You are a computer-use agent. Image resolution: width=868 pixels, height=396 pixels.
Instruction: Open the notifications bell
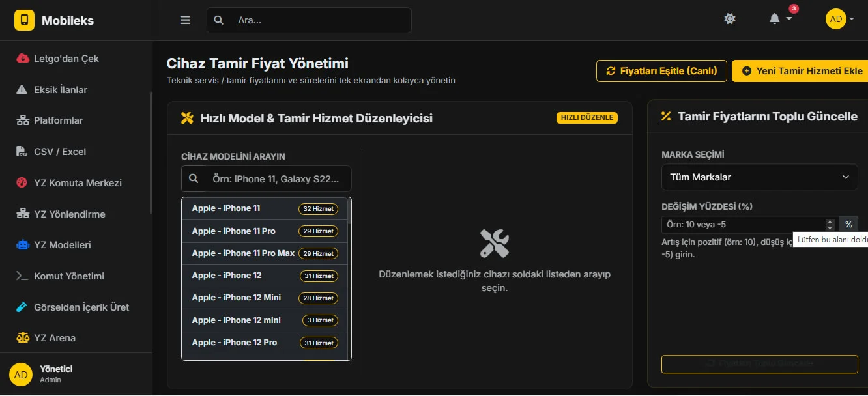pos(774,19)
